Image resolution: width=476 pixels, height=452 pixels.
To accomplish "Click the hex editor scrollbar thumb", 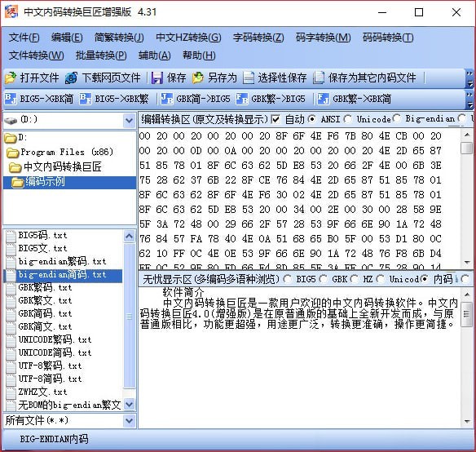I will [x=467, y=148].
